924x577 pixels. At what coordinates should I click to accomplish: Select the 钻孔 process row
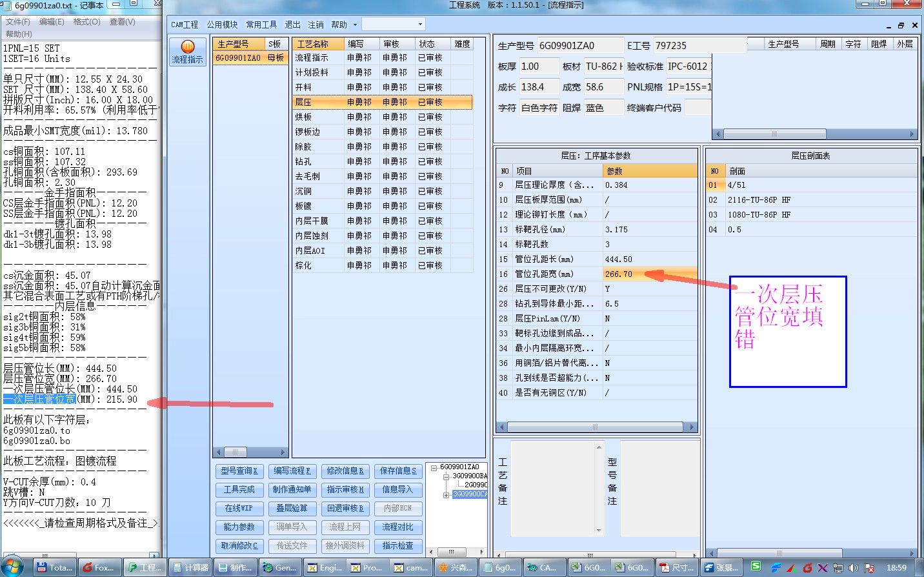tap(383, 161)
